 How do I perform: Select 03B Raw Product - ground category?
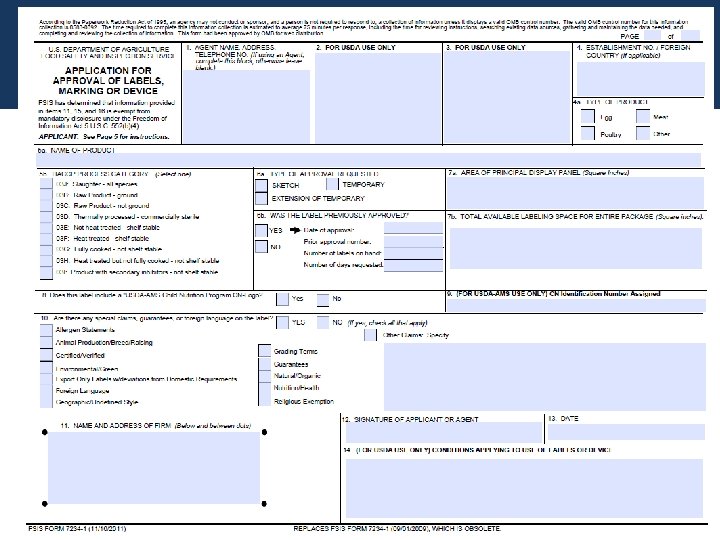pos(46,195)
